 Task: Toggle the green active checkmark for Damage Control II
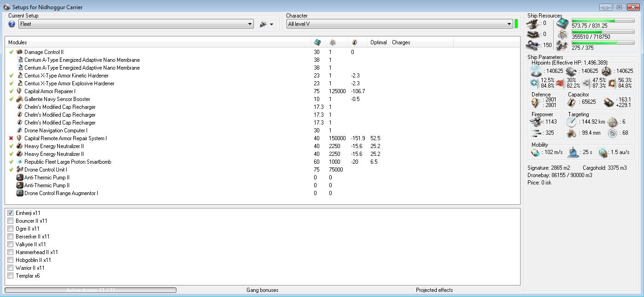[x=11, y=52]
